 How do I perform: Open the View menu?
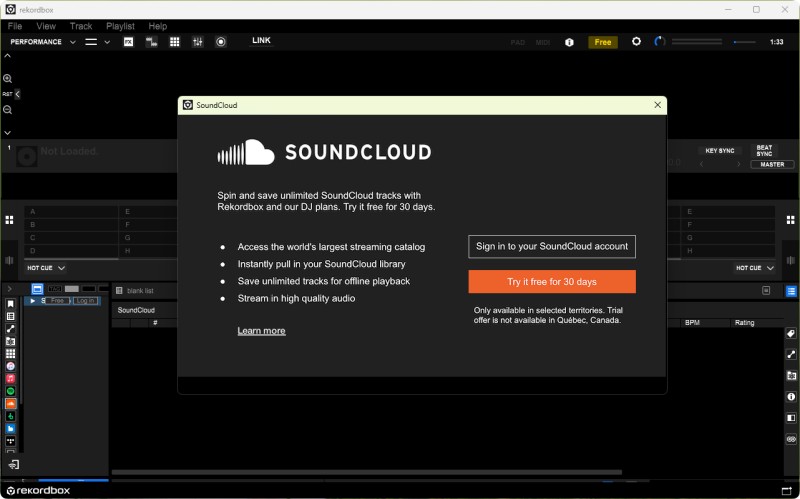click(46, 26)
